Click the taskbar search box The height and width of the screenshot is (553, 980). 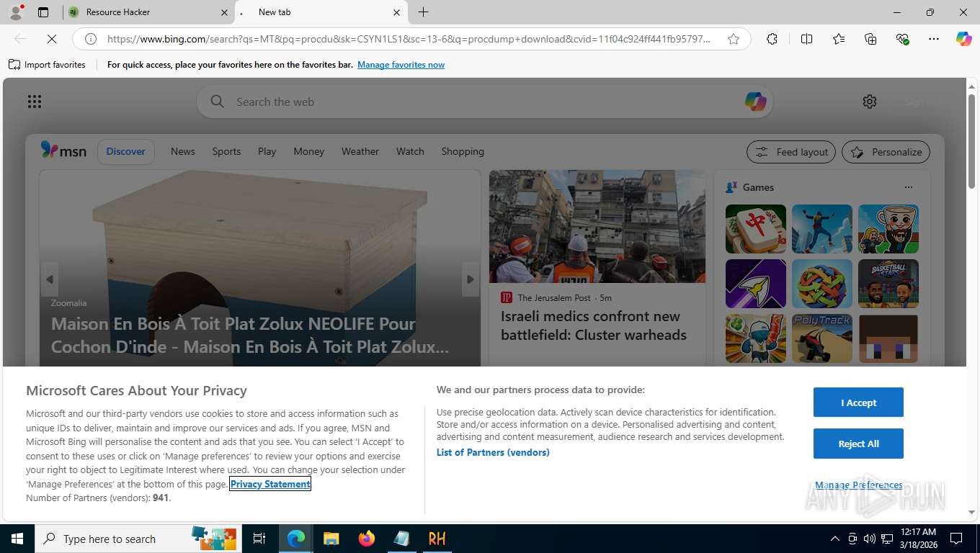138,539
